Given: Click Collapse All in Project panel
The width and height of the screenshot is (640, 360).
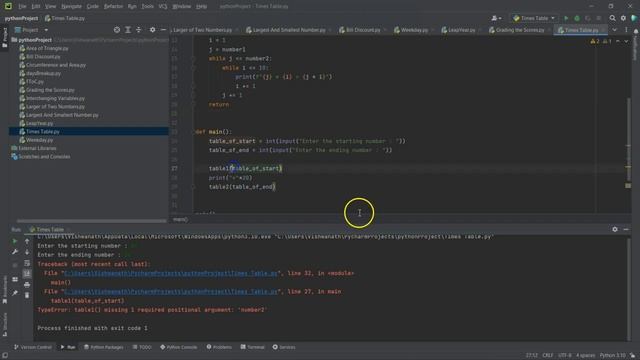Looking at the screenshot, I should tap(139, 30).
